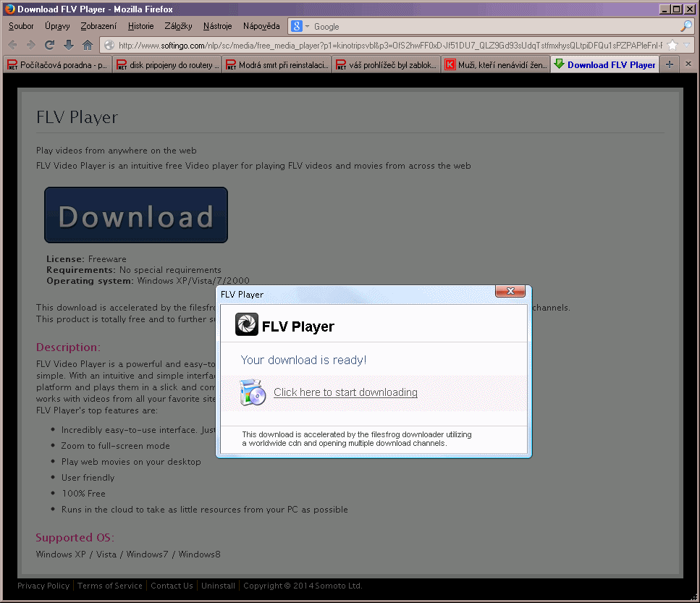Open the address bar history dropdown arrow
The height and width of the screenshot is (603, 700).
pos(686,45)
